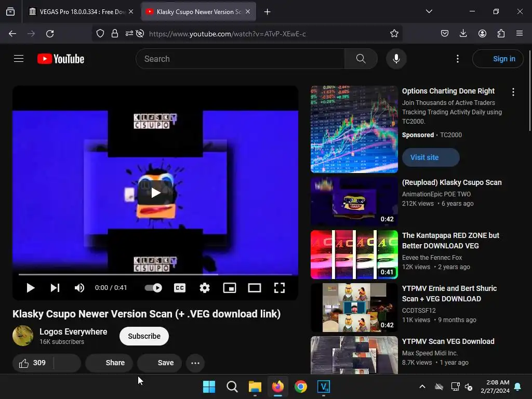
Task: Bookmark this page with star
Action: (394, 34)
